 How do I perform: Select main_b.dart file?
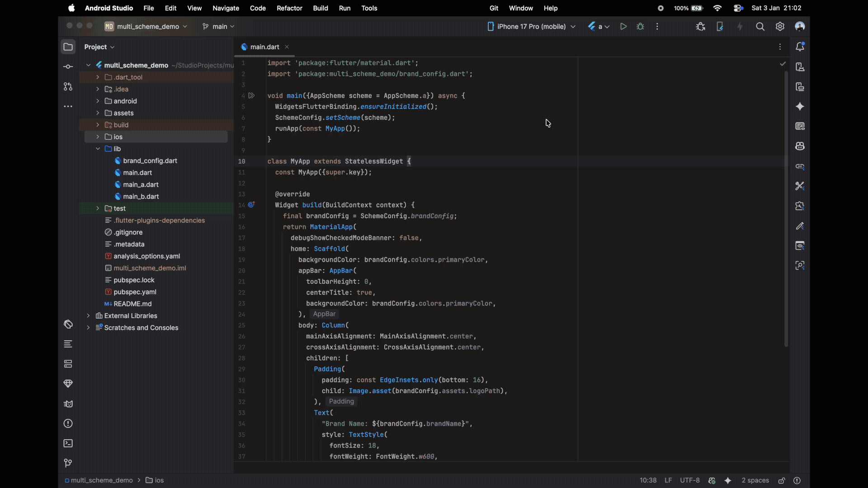141,197
